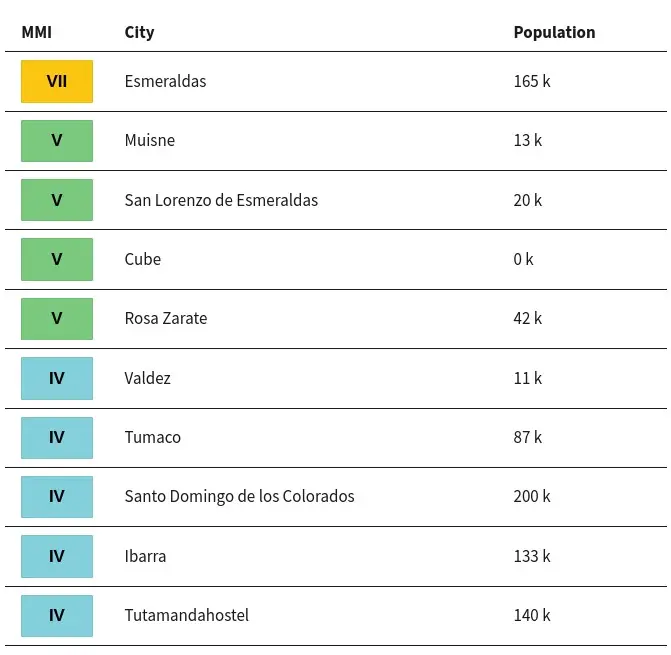Click the blue IV badge beside Ibarra
The image size is (671, 655).
pos(57,556)
